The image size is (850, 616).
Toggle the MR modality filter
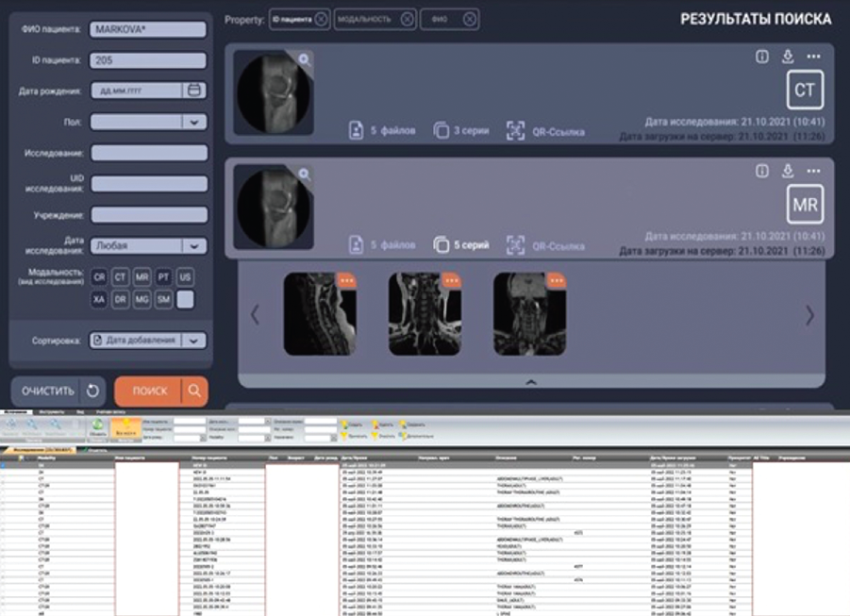(x=142, y=277)
